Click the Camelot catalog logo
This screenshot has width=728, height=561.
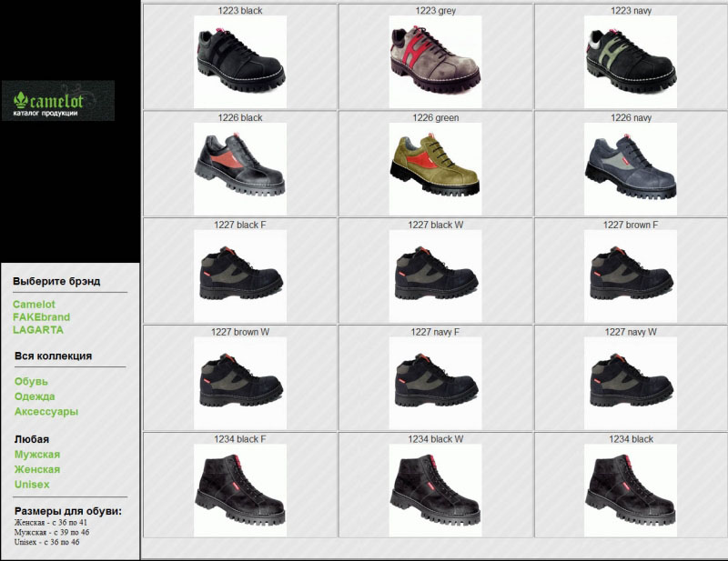coord(58,101)
